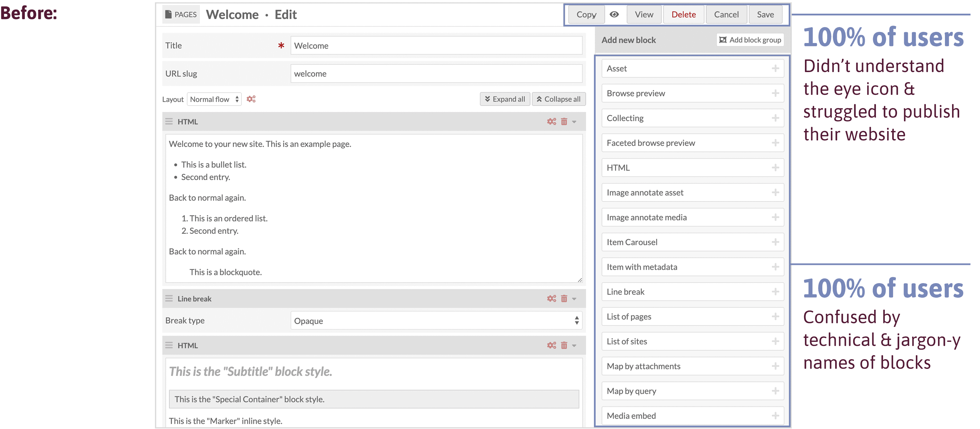The width and height of the screenshot is (980, 429).
Task: Click Add block group button
Action: tap(750, 40)
